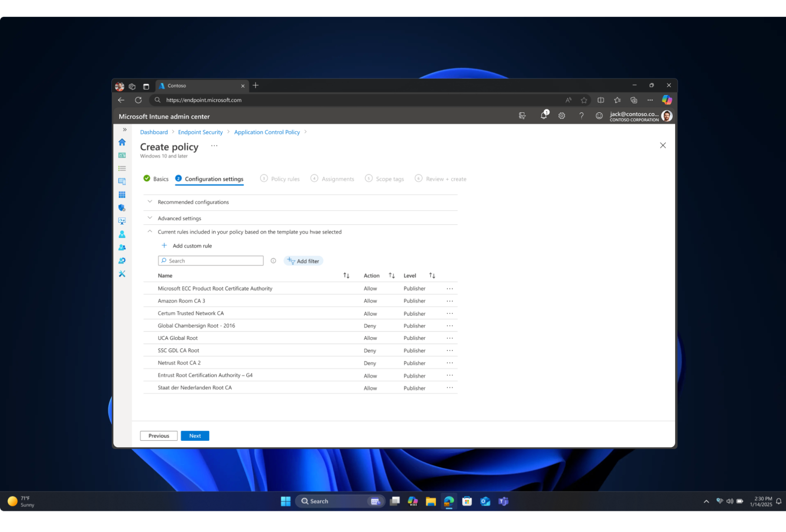
Task: Click Add custom rule
Action: [187, 246]
